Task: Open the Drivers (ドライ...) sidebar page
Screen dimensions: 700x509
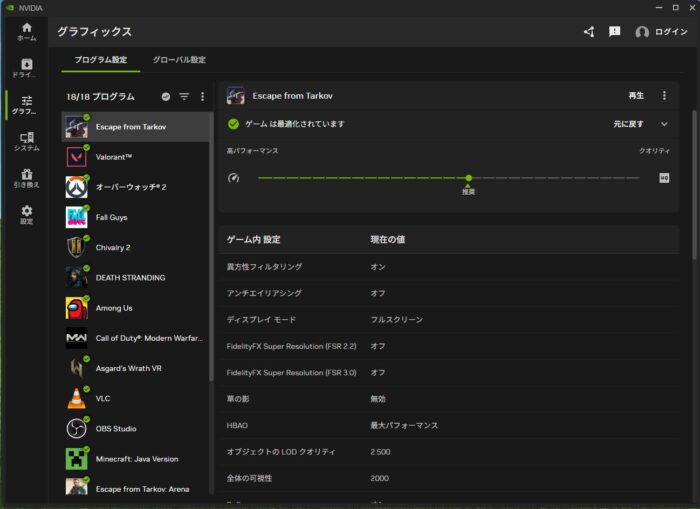Action: (26, 68)
